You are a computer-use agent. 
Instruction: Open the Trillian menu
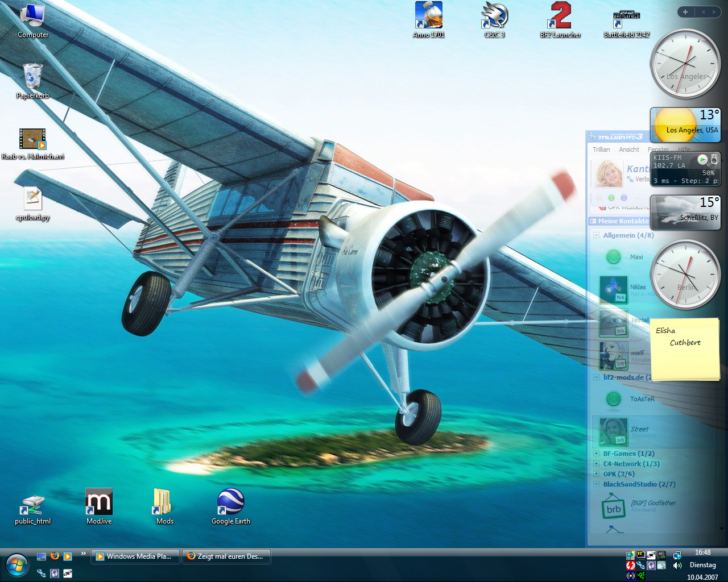(601, 149)
